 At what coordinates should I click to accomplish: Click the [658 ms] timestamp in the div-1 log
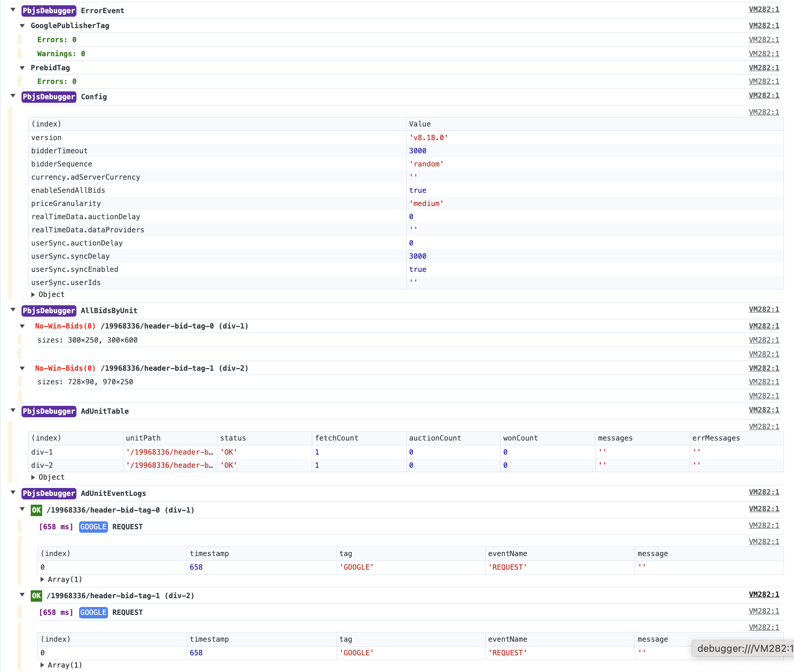coord(56,527)
